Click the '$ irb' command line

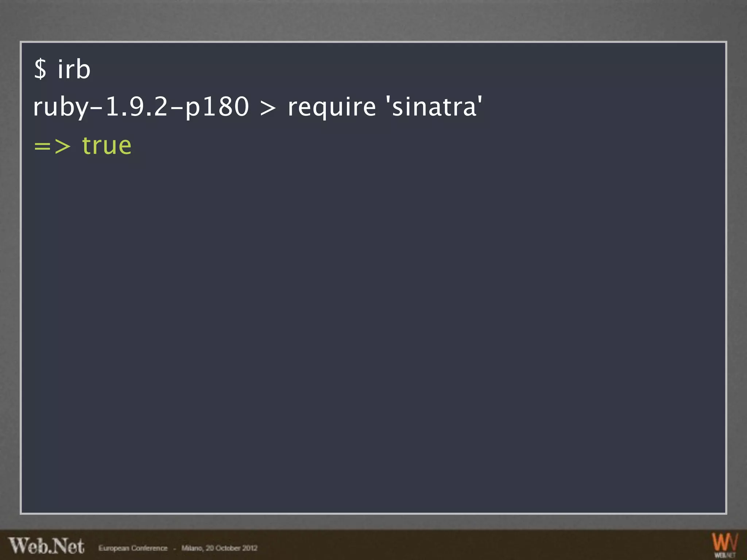point(62,69)
